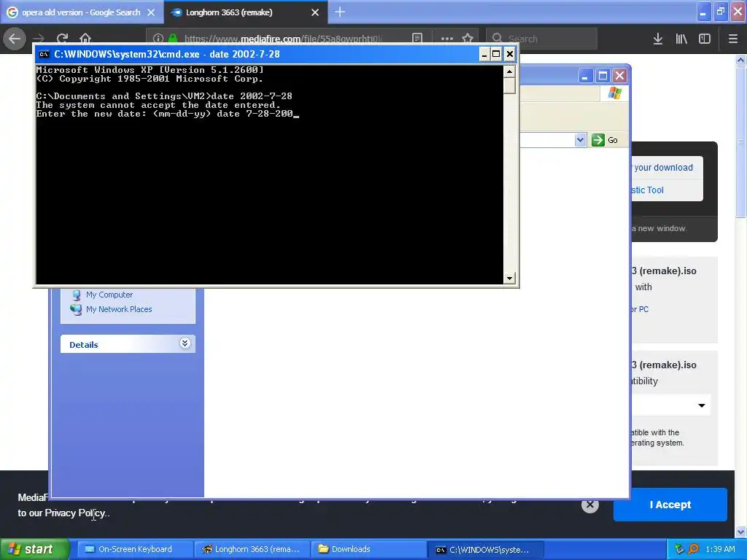Go back with Firefox back arrow

(x=15, y=39)
